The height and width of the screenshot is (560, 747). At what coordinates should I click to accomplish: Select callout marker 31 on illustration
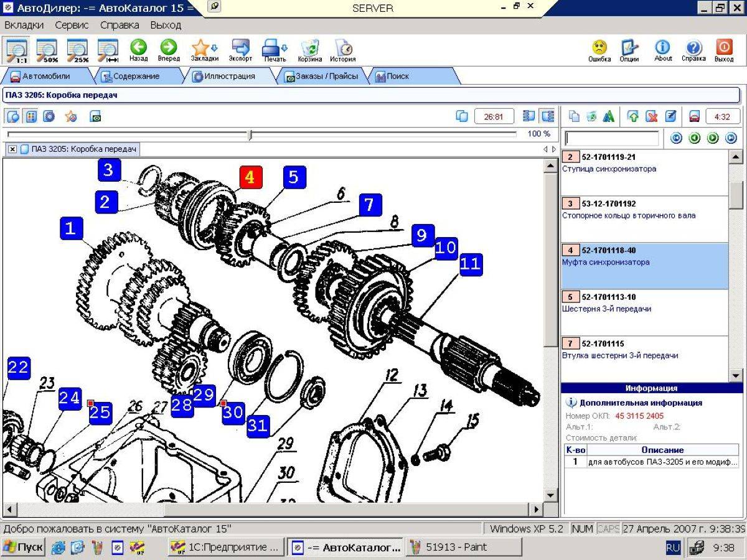click(x=258, y=426)
